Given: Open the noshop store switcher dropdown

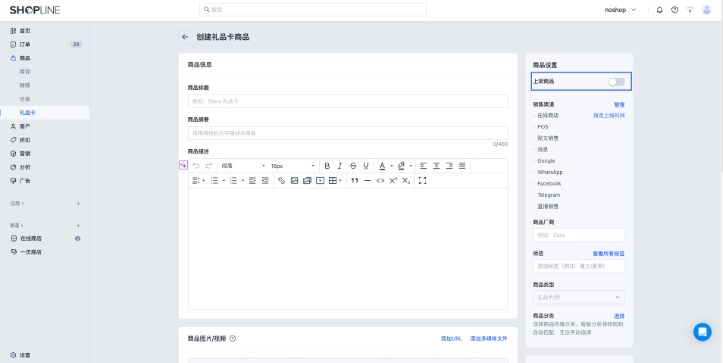Looking at the screenshot, I should 620,10.
